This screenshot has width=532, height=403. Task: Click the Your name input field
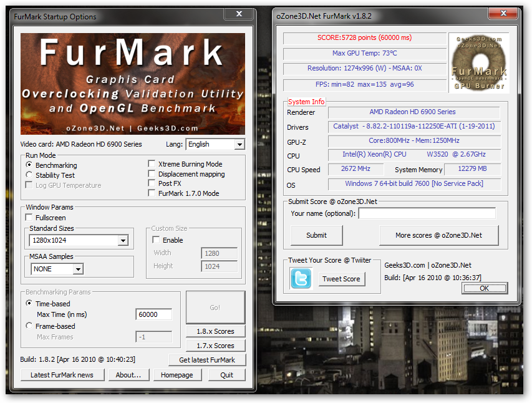427,213
